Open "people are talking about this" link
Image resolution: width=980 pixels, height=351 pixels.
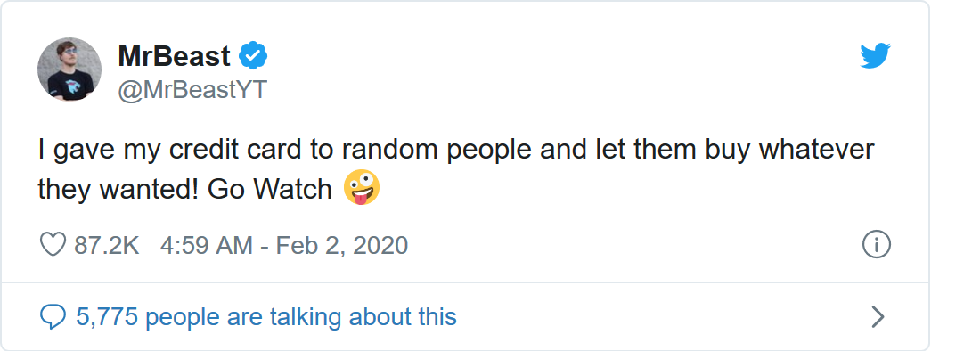pyautogui.click(x=300, y=316)
